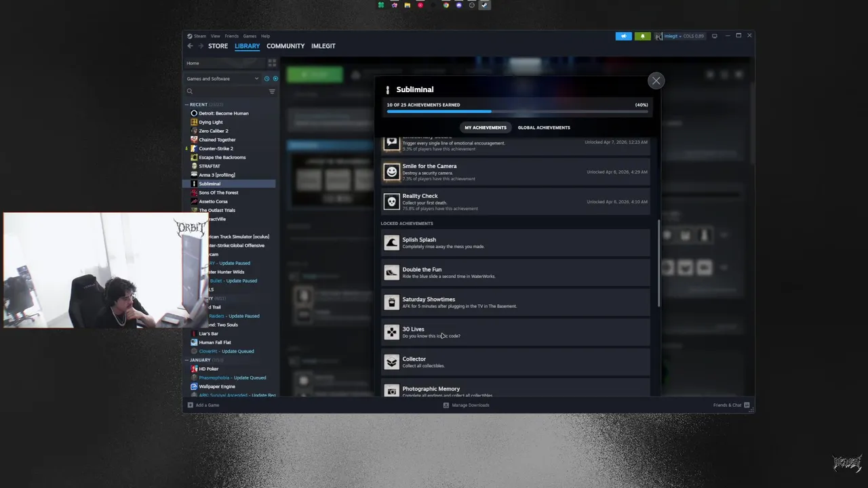Switch to the collections grid view icon
The height and width of the screenshot is (488, 868).
click(272, 63)
